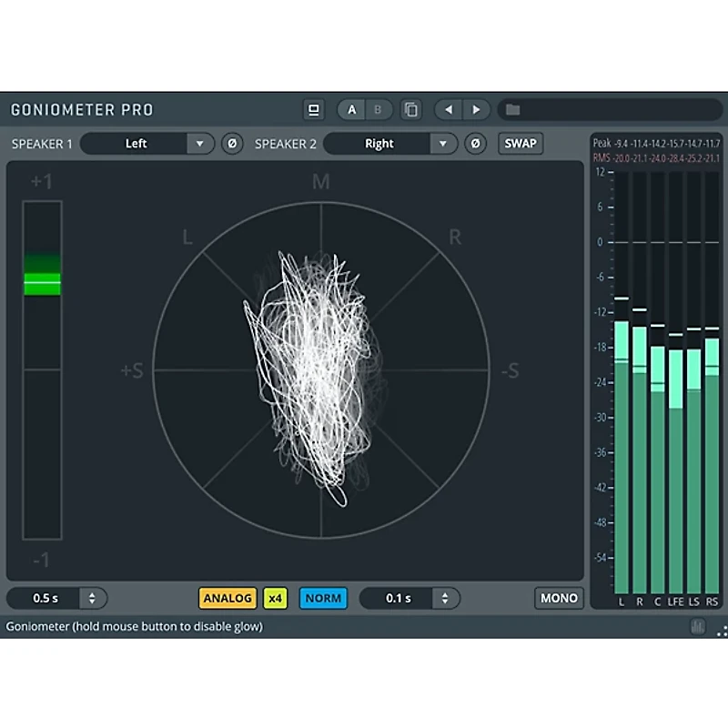Click the up arrow on the 0.1 s stepper
Viewport: 728px width, 728px height.
pos(445,593)
